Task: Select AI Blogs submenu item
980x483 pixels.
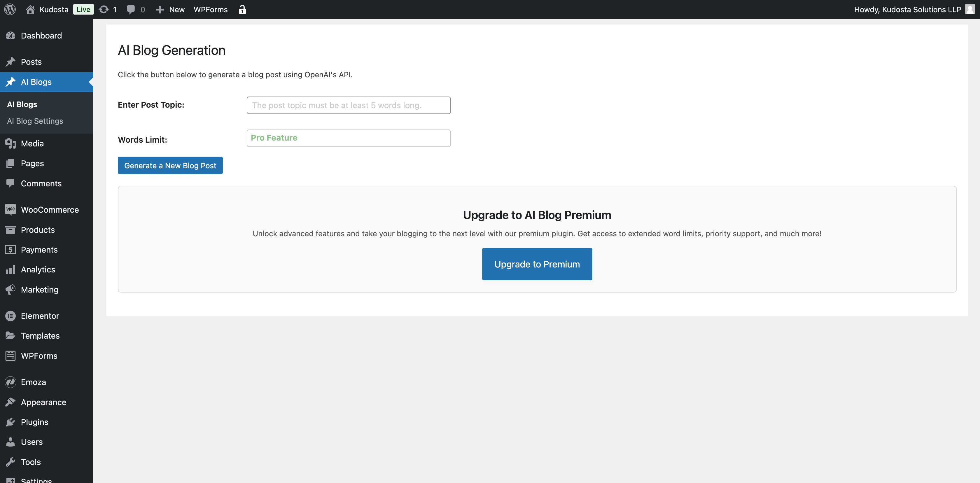Action: [22, 104]
